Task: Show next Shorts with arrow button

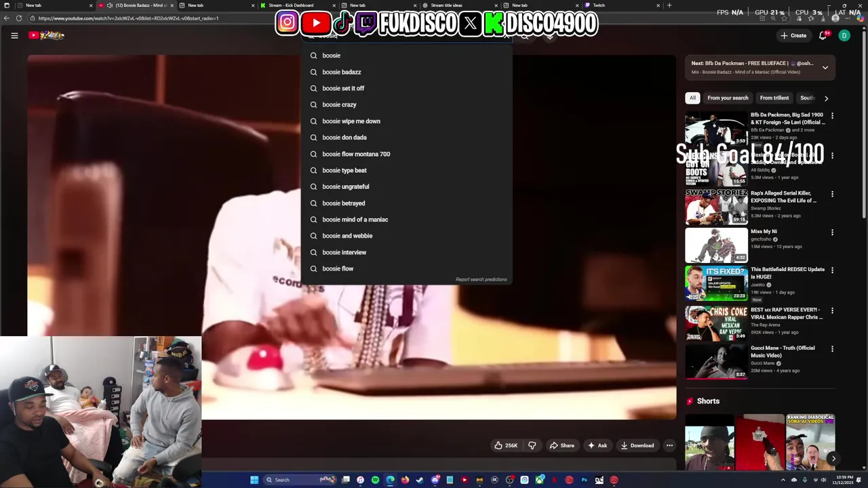Action: coord(833,459)
